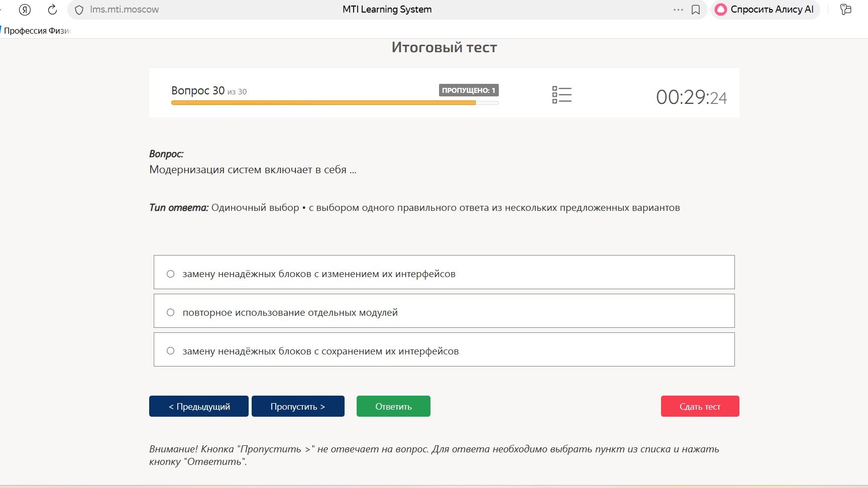
Task: Open the Профессия Физик bookmark
Action: click(x=38, y=31)
